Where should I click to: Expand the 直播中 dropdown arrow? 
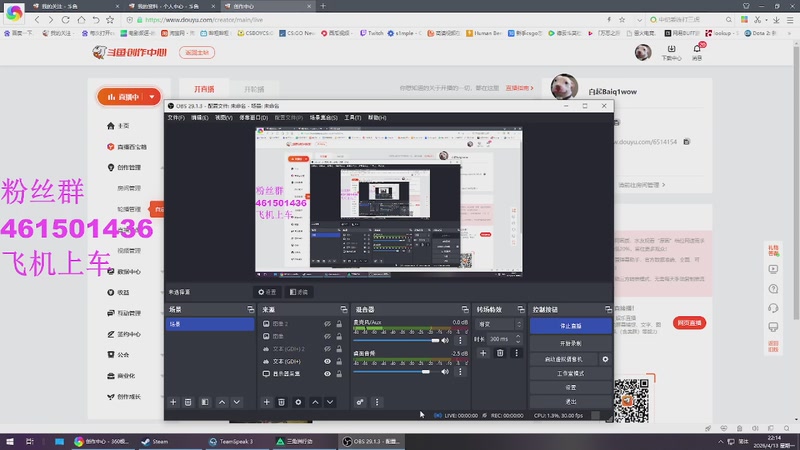pos(152,97)
